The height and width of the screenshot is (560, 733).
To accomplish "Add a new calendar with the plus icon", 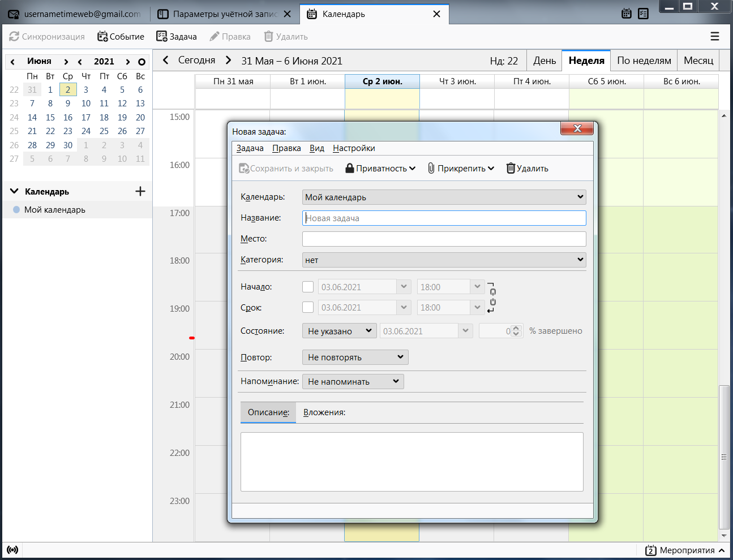I will [140, 191].
